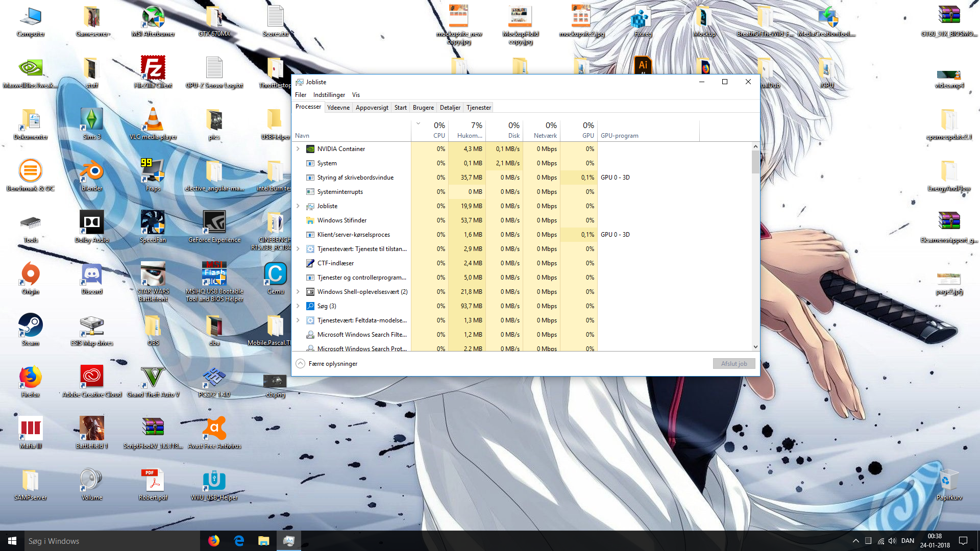Open the VLC media player shortcut
This screenshot has width=980, height=551.
click(x=153, y=124)
